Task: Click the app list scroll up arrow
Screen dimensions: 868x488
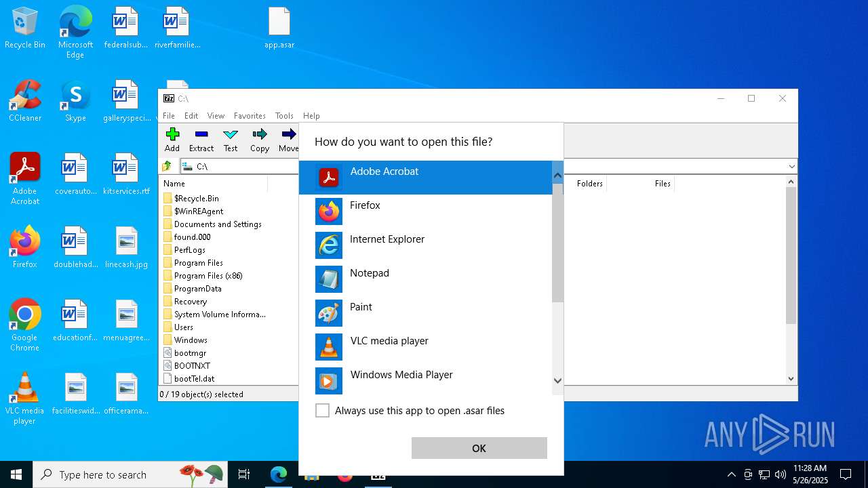Action: tap(557, 176)
